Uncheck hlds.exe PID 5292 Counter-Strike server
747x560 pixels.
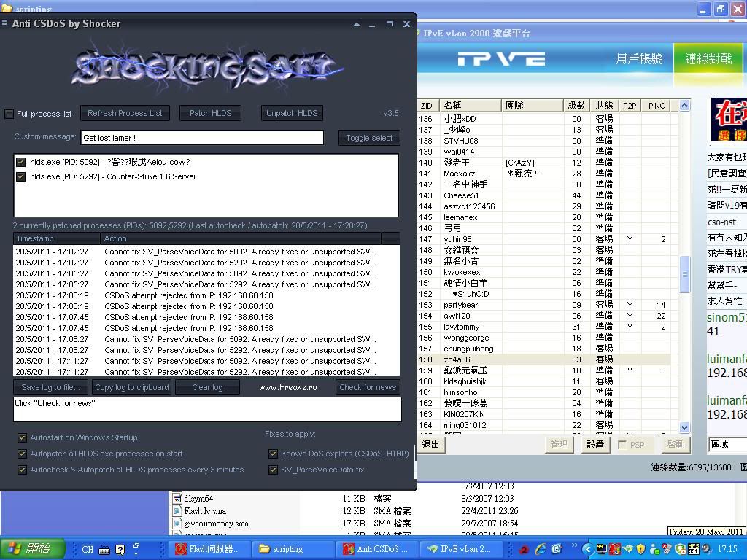click(21, 176)
